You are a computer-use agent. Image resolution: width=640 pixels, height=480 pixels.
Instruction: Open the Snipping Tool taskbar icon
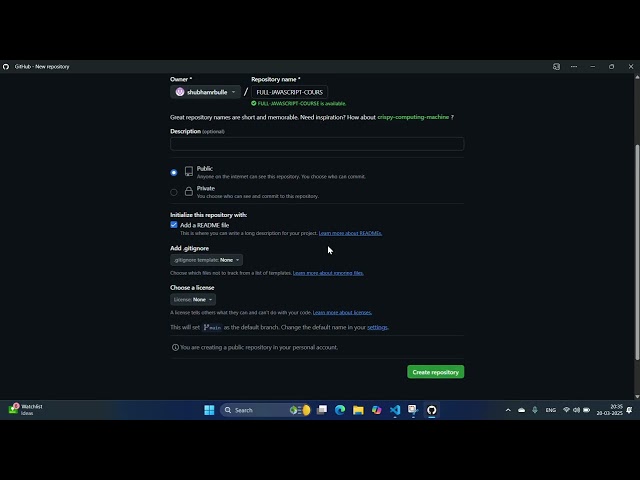(x=413, y=410)
